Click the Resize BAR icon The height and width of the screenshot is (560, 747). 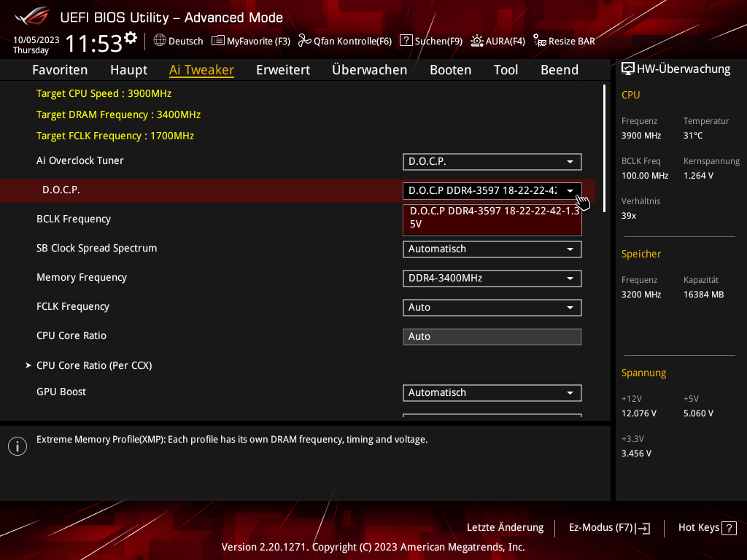click(x=540, y=41)
